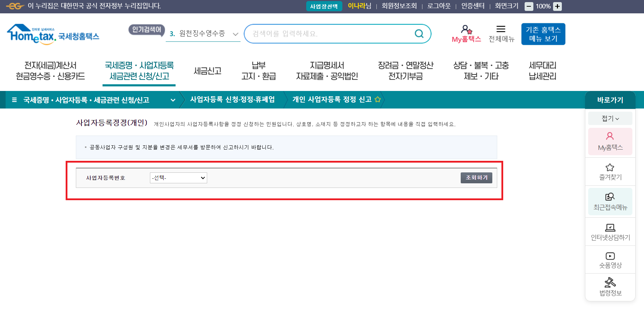Click 로그아웃 link
This screenshot has width=644, height=328.
click(439, 6)
